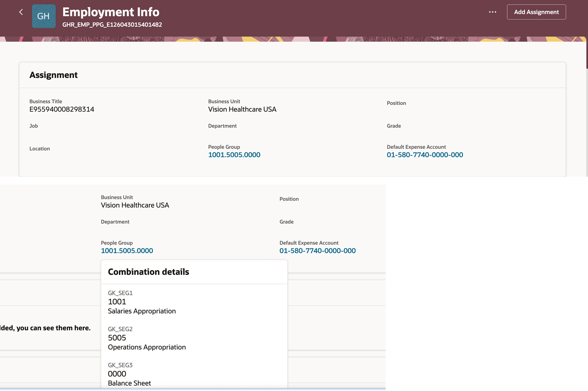This screenshot has height=391, width=588.
Task: Select GK_SEG1 value 1001
Action: point(117,302)
